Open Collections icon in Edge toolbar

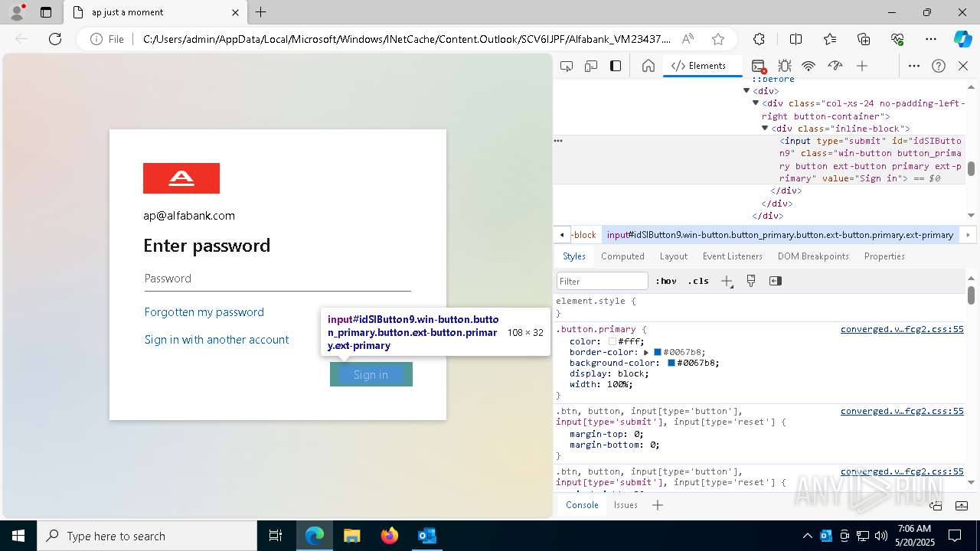(864, 39)
